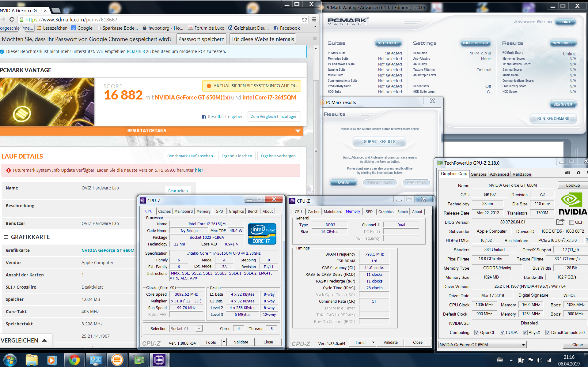Reload the Chrome page
The image size is (588, 367).
click(12, 20)
